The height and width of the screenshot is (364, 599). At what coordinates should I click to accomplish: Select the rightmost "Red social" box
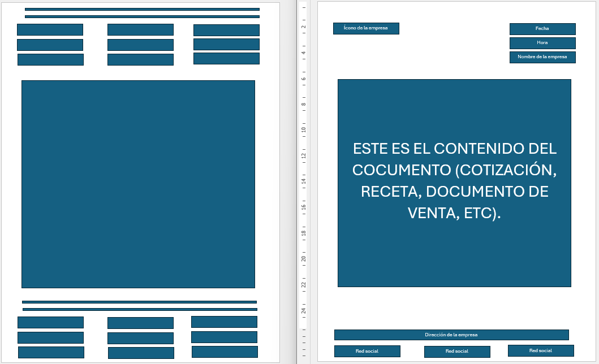click(540, 350)
